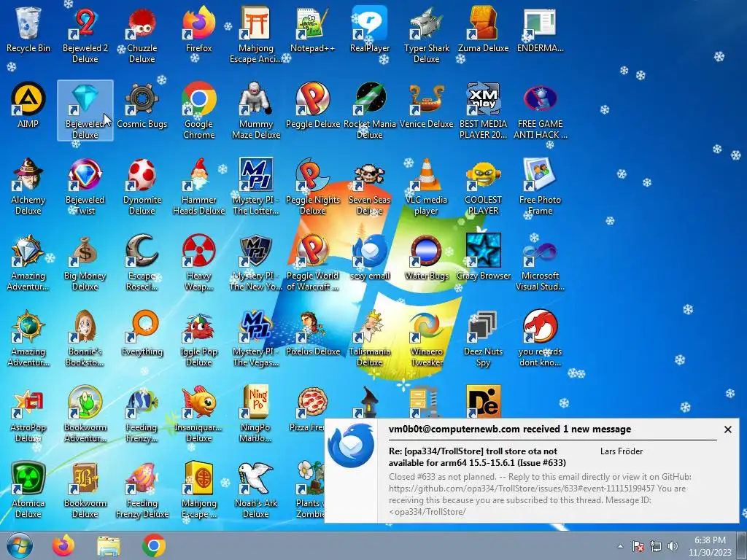The width and height of the screenshot is (747, 560).
Task: Click the Water Bugs porthole icon
Action: coord(426,257)
